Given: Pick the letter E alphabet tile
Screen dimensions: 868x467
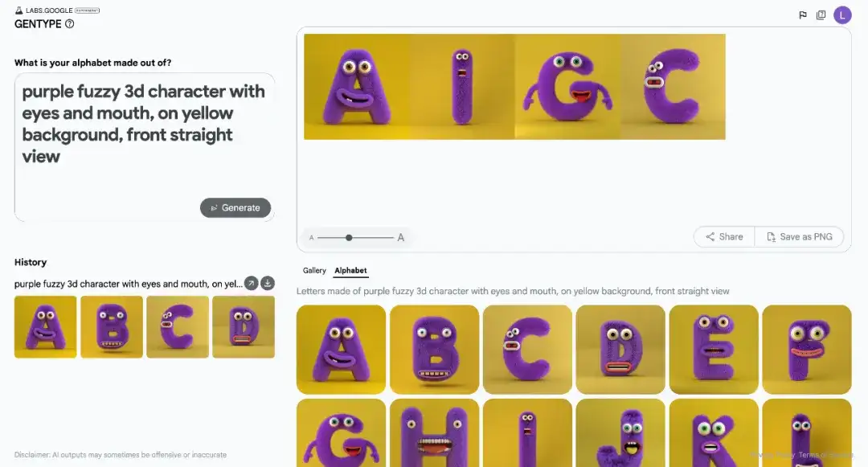Looking at the screenshot, I should click(714, 349).
